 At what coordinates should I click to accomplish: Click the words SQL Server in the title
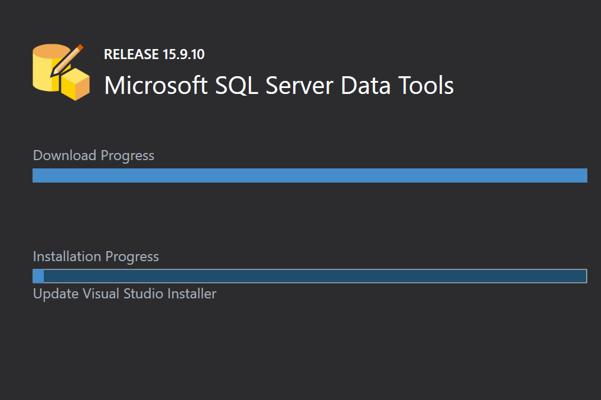274,85
